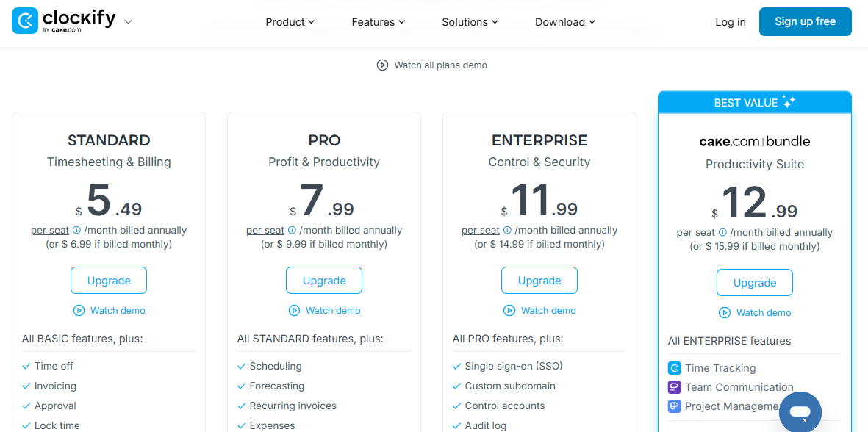The image size is (868, 432).
Task: Click the Time Tracking product icon
Action: click(x=674, y=368)
